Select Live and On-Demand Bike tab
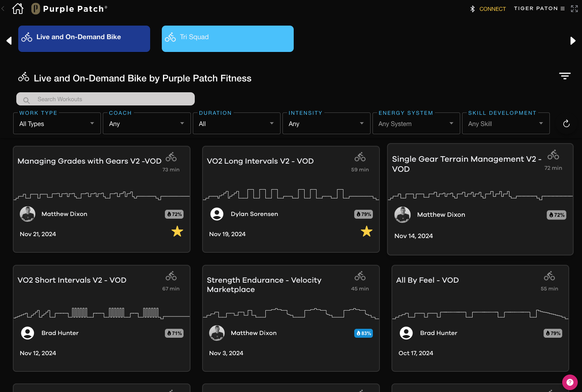Image resolution: width=582 pixels, height=392 pixels. coord(84,39)
